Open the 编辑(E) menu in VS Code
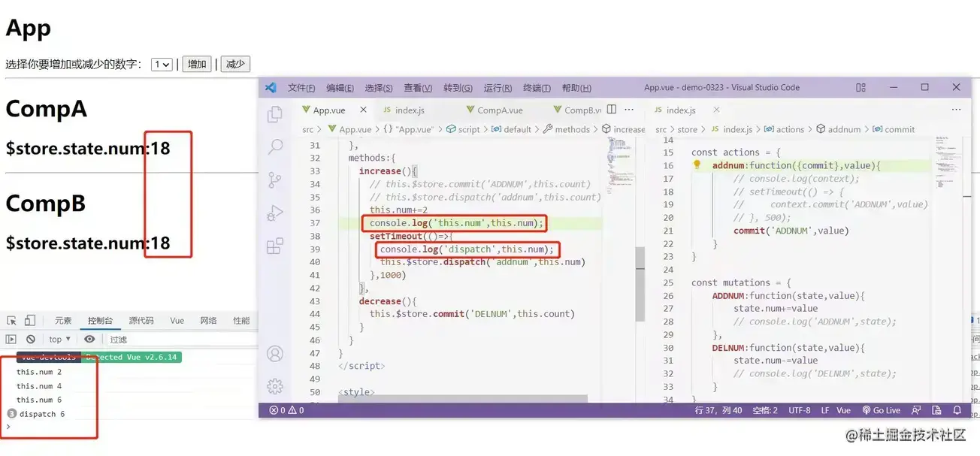 [x=340, y=88]
